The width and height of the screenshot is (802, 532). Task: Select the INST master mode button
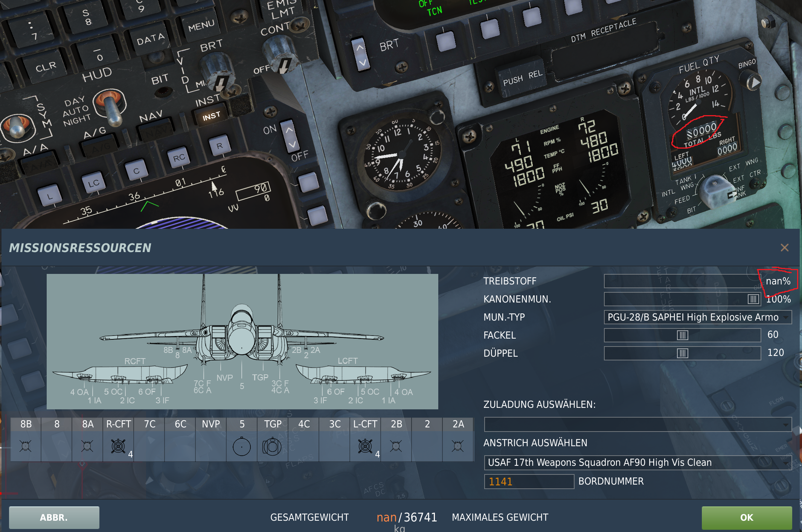[211, 117]
